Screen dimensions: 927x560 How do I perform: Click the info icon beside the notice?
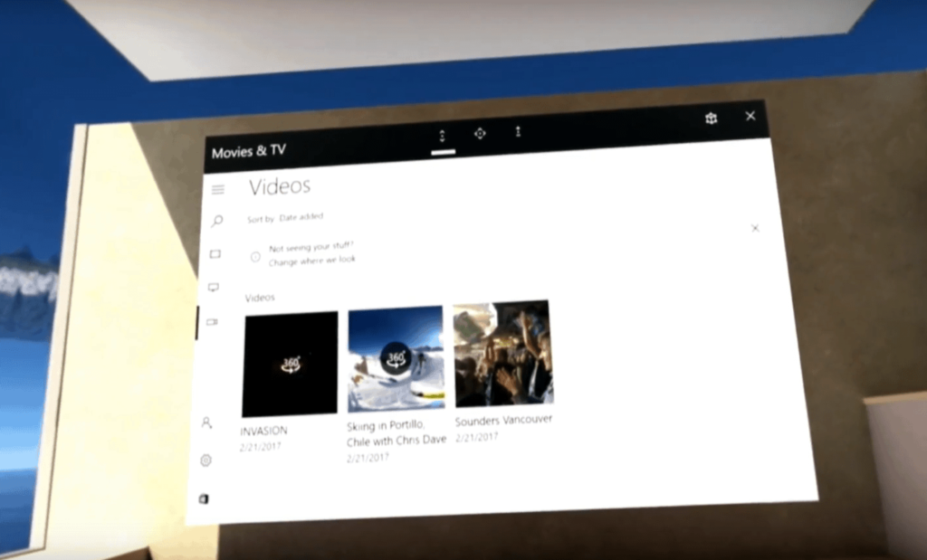(255, 256)
